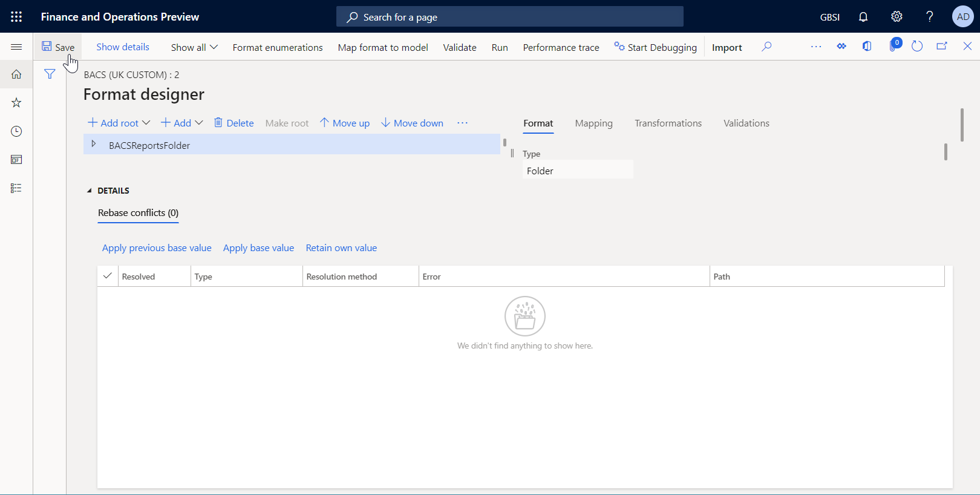
Task: Click the Search for a page box
Action: click(510, 16)
